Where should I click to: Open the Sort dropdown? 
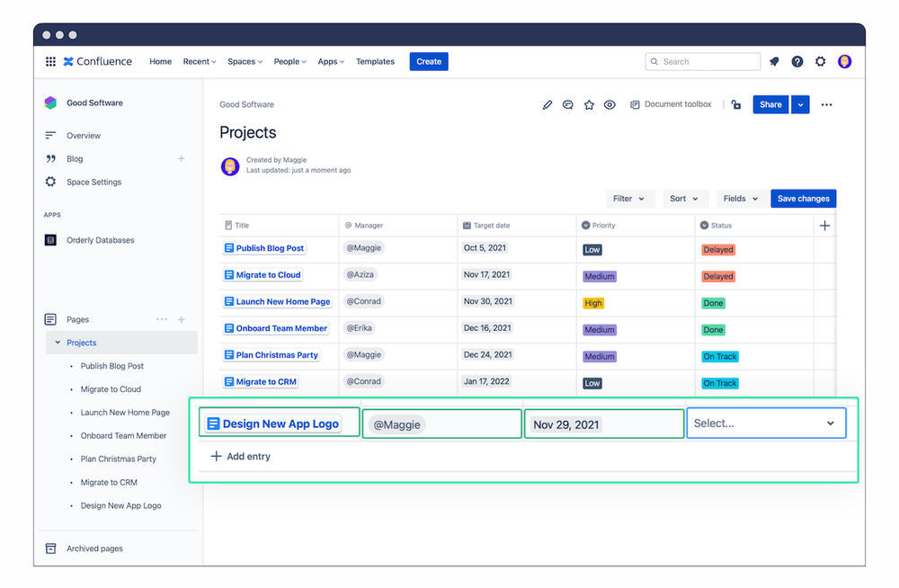pos(684,199)
